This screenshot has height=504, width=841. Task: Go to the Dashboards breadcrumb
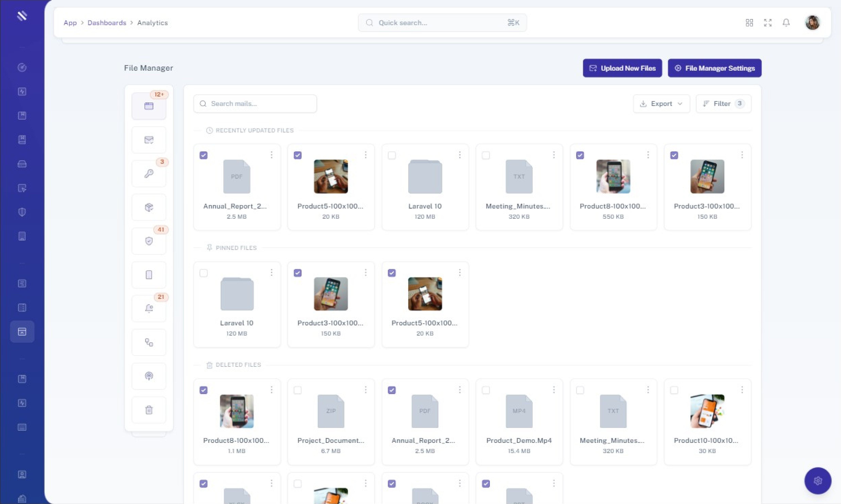[x=107, y=23]
